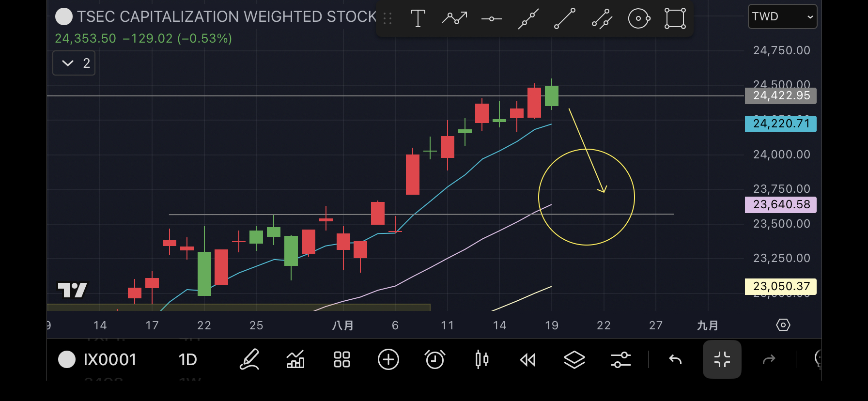Select the Path zigzag arrow tool
The image size is (868, 401).
[454, 19]
